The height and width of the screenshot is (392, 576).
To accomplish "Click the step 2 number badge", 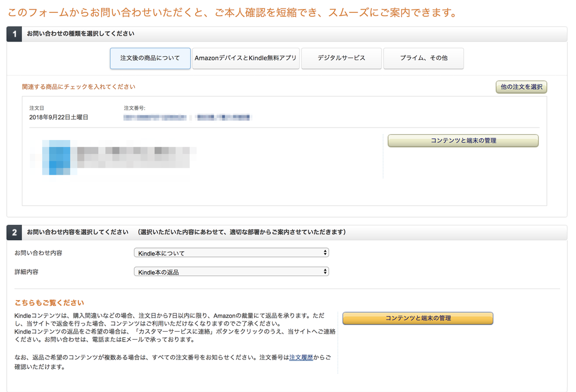I will click(x=14, y=232).
